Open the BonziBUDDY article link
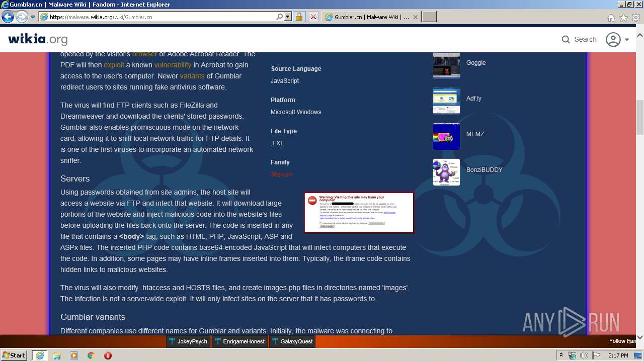Screen dimensions: 644x362 coord(484,170)
